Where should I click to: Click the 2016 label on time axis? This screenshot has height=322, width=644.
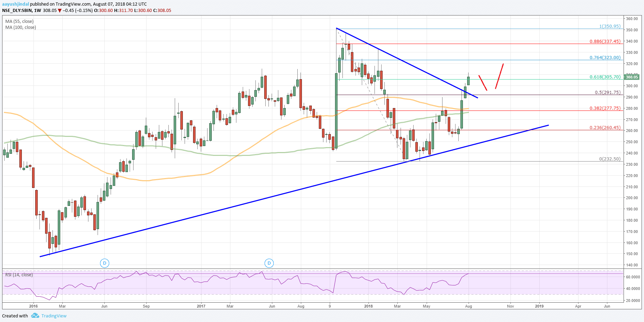33,306
